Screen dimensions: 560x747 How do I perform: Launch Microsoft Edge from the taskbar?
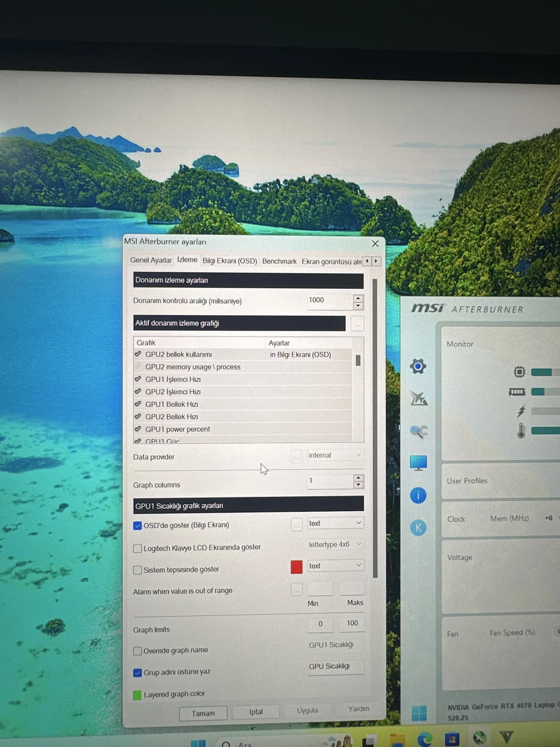pos(424,740)
